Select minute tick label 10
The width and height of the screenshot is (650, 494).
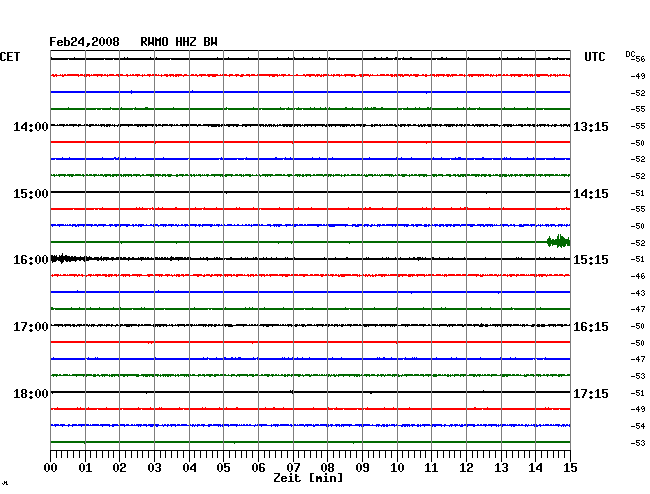click(397, 467)
